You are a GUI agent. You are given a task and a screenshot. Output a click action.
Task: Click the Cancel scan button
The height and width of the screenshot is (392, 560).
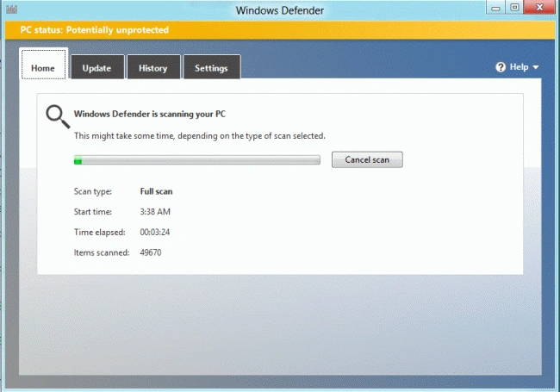point(367,159)
